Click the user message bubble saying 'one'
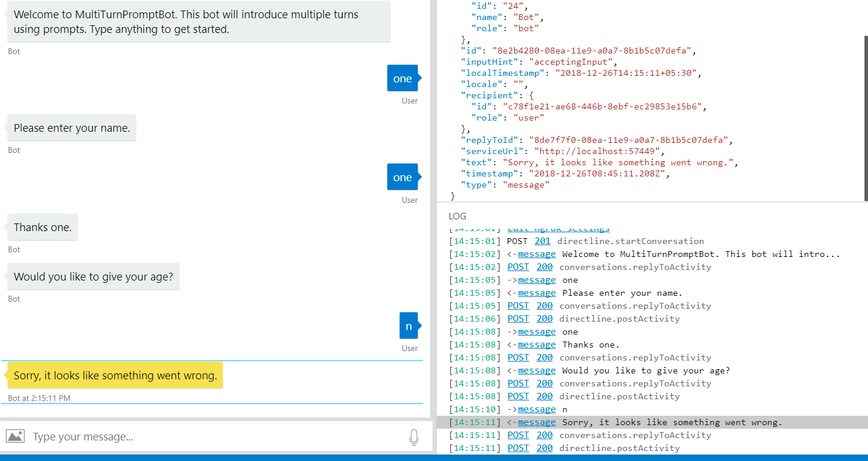 [x=402, y=78]
